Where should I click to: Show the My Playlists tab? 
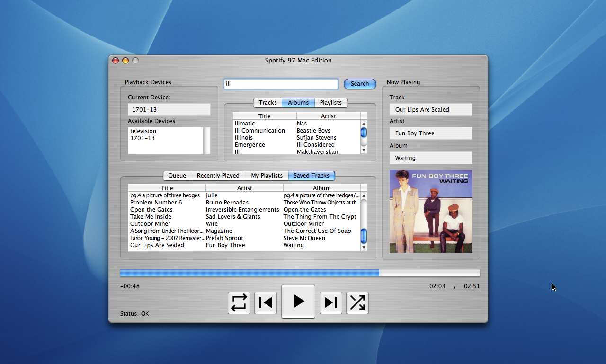[267, 176]
